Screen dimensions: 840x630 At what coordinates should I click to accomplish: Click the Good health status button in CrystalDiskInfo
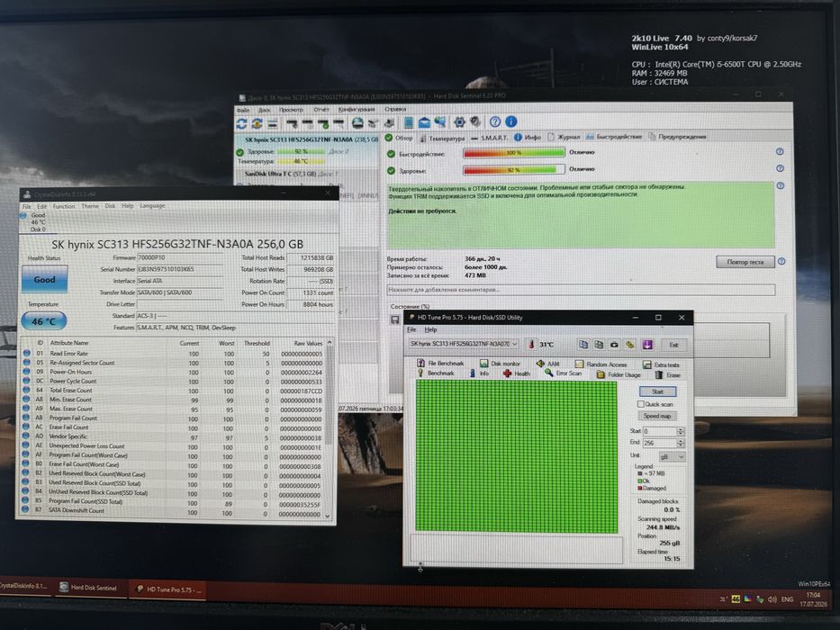(x=44, y=280)
